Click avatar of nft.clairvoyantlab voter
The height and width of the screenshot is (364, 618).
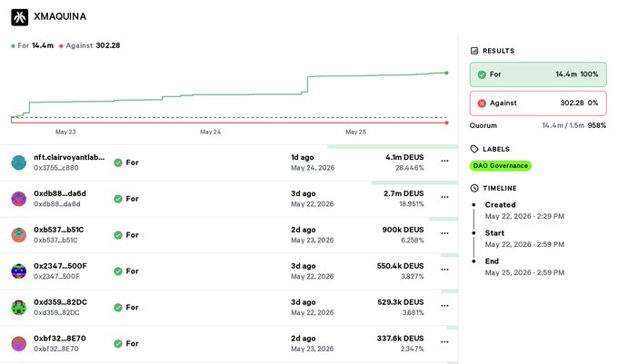coord(18,162)
